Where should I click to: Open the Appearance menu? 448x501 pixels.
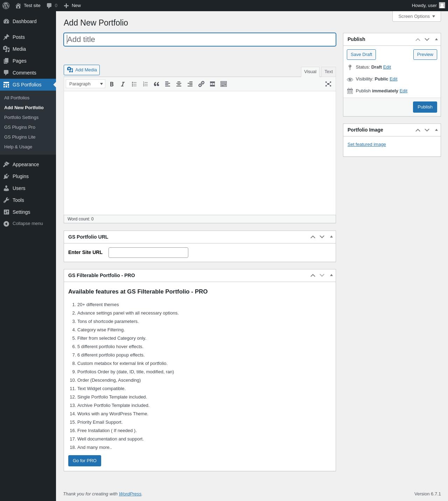coord(28,164)
